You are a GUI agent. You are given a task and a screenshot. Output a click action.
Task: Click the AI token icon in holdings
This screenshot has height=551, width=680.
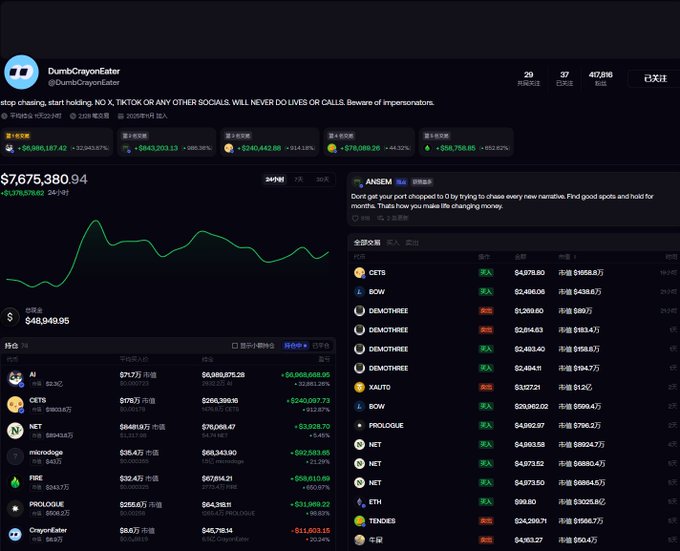(x=15, y=378)
